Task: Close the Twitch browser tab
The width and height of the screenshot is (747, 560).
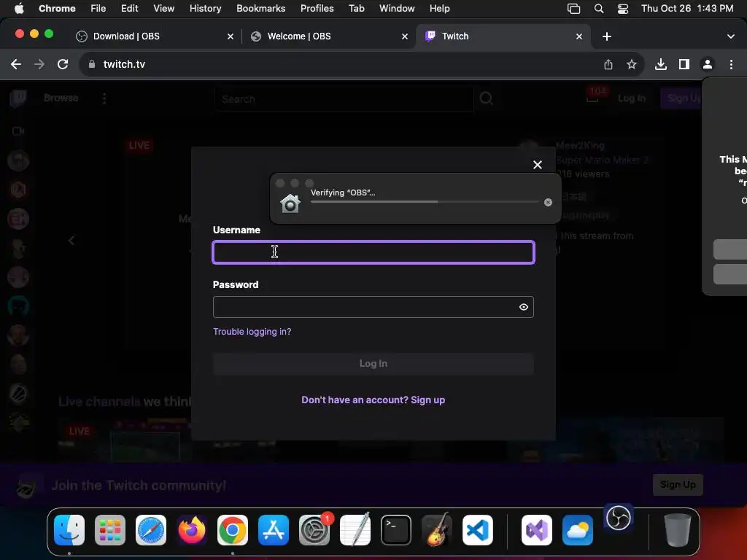Action: [578, 36]
